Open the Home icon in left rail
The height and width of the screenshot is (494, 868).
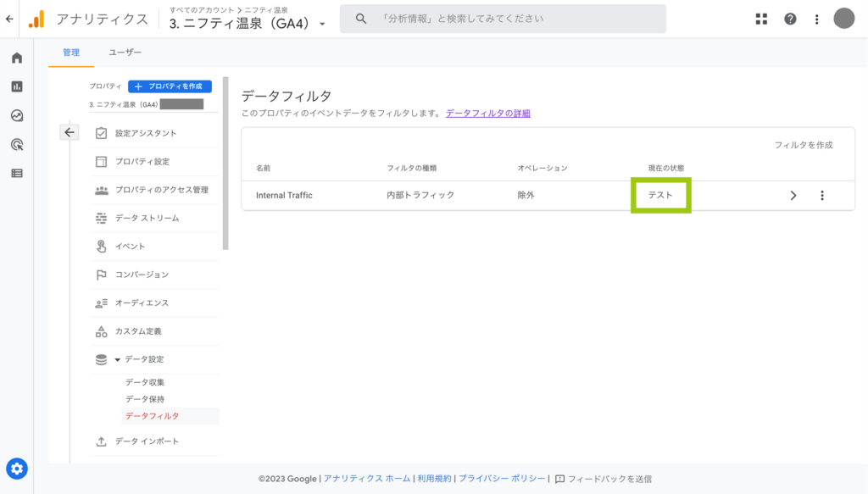[x=17, y=58]
